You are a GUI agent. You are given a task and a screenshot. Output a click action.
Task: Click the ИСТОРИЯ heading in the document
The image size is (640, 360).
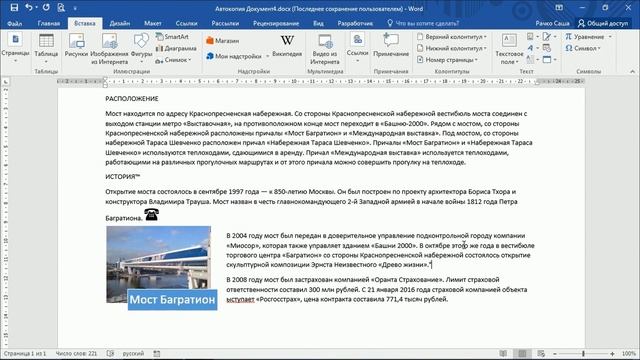tap(122, 177)
